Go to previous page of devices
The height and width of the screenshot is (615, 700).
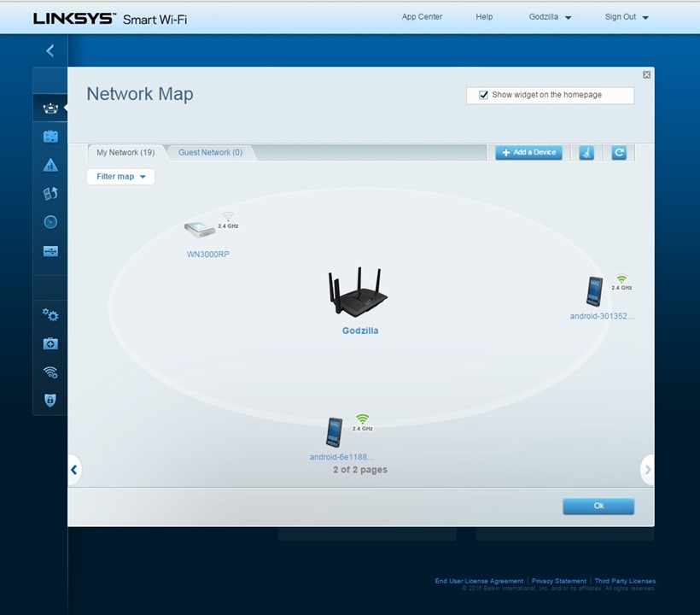pyautogui.click(x=74, y=470)
